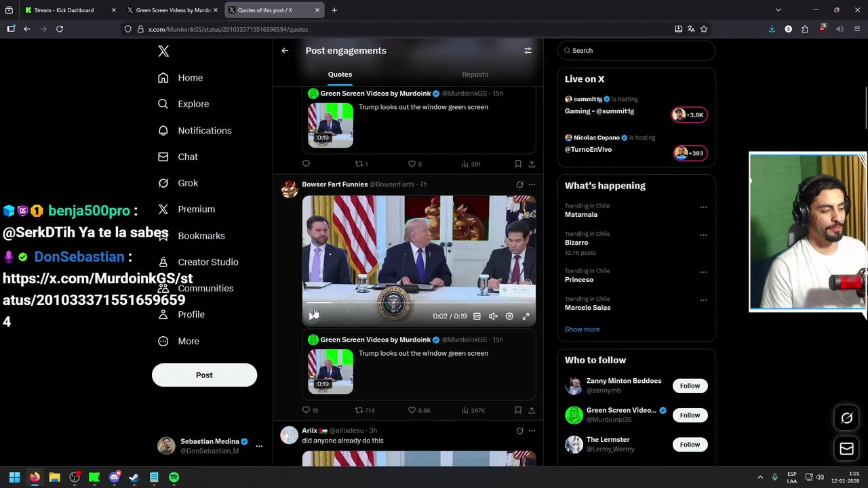
Task: Select the Quotes tab
Action: [x=340, y=75]
